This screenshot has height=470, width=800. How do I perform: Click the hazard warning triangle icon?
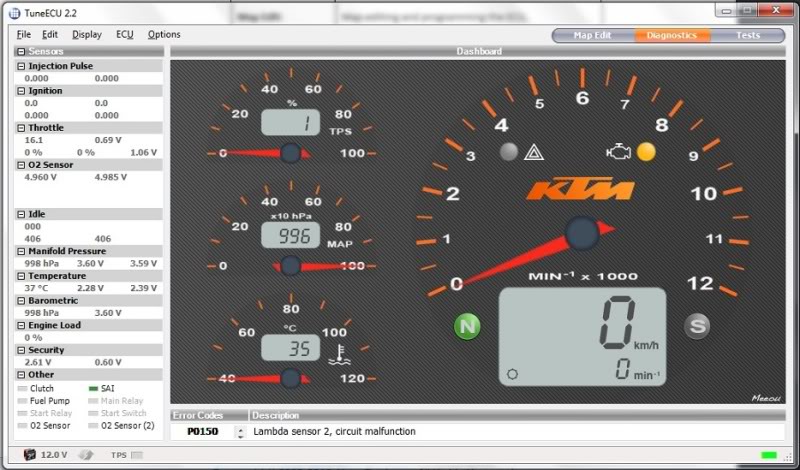pos(534,152)
